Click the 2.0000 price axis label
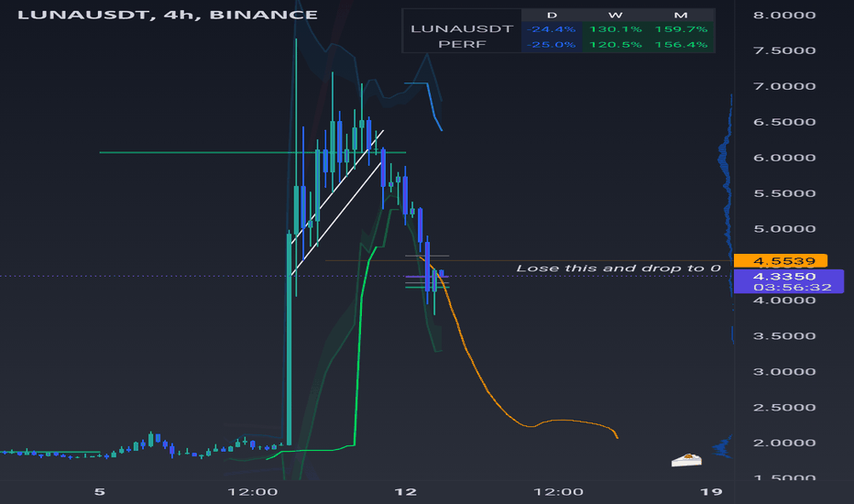The image size is (854, 504). (784, 443)
